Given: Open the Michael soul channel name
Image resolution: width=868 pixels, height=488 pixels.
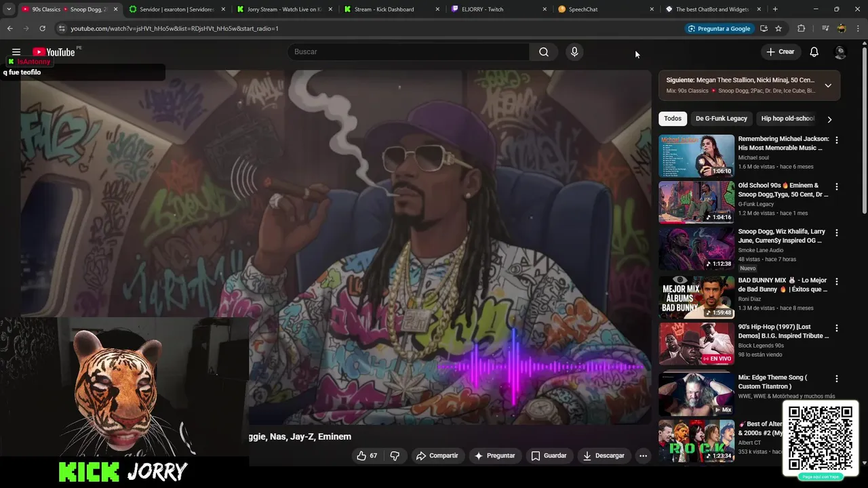Looking at the screenshot, I should [x=753, y=157].
